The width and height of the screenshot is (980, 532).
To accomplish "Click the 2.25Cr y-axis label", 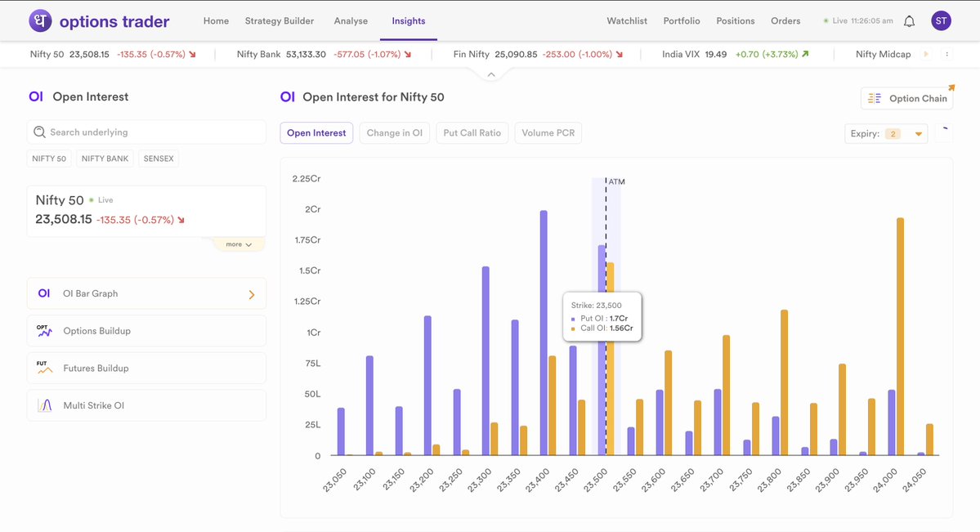I will tap(307, 179).
